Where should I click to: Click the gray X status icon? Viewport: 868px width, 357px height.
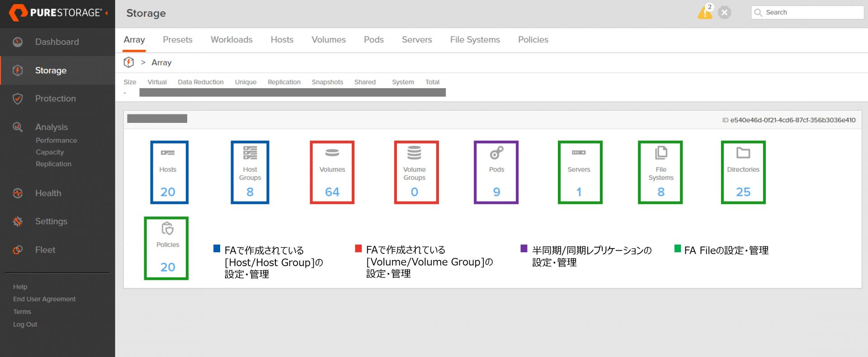point(724,13)
